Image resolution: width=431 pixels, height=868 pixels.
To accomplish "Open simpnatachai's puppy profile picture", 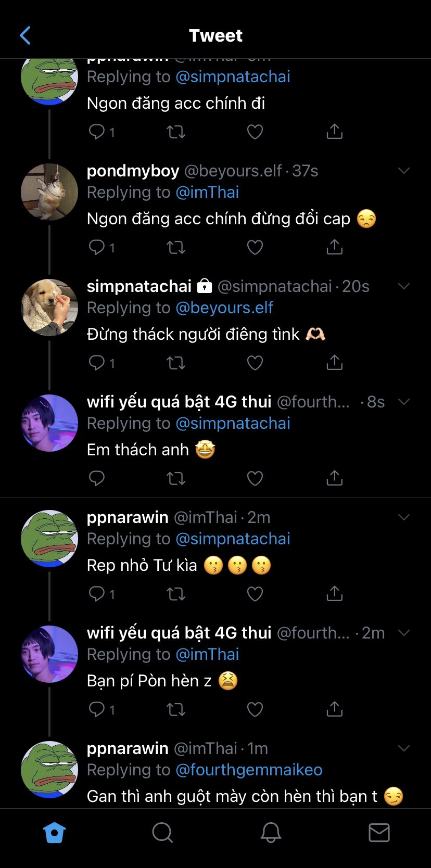I will 49,307.
